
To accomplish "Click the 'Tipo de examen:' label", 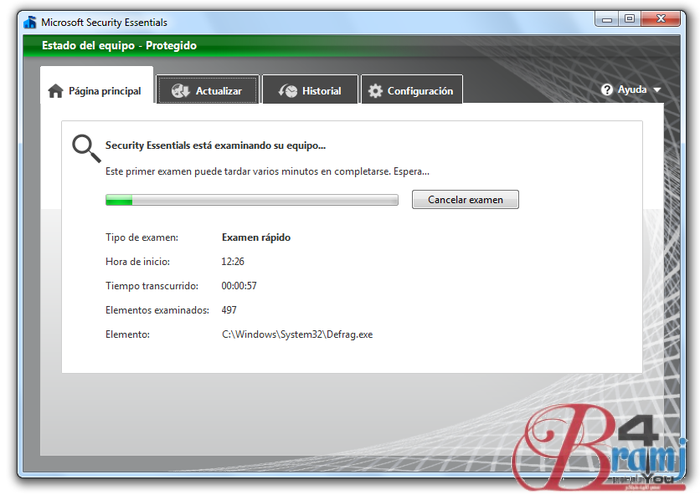I will (x=142, y=237).
